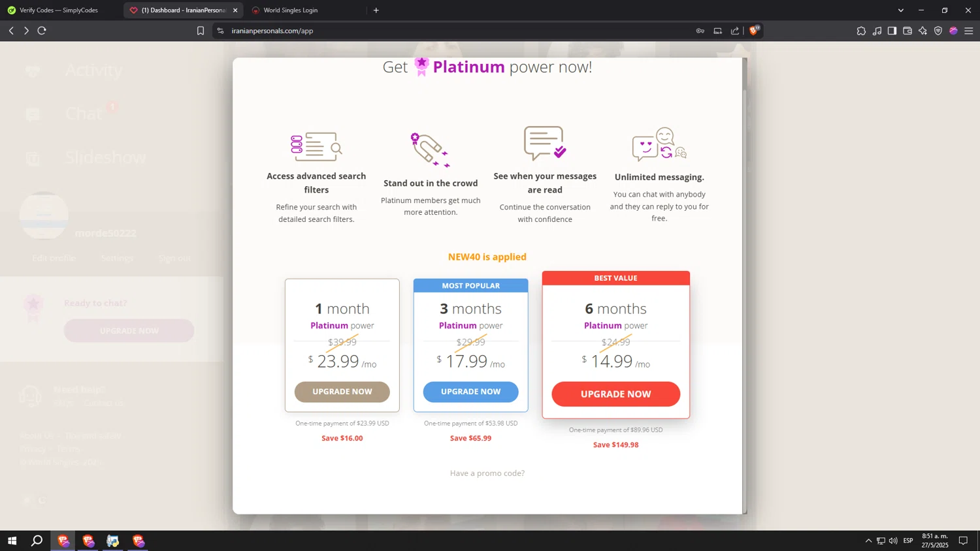Switch to World Singles Login tab
This screenshot has width=980, height=551.
pyautogui.click(x=291, y=10)
